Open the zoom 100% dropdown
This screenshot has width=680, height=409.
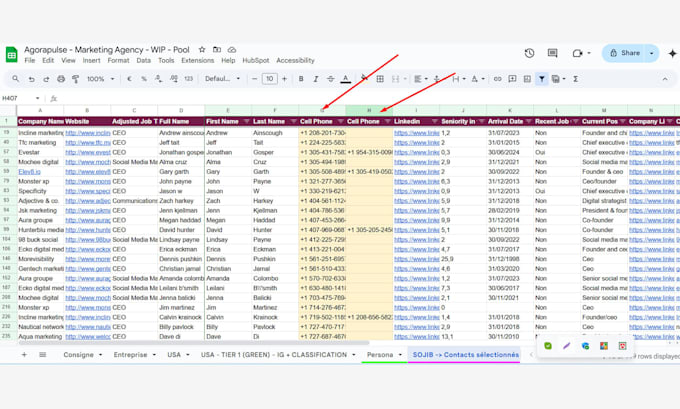point(100,79)
